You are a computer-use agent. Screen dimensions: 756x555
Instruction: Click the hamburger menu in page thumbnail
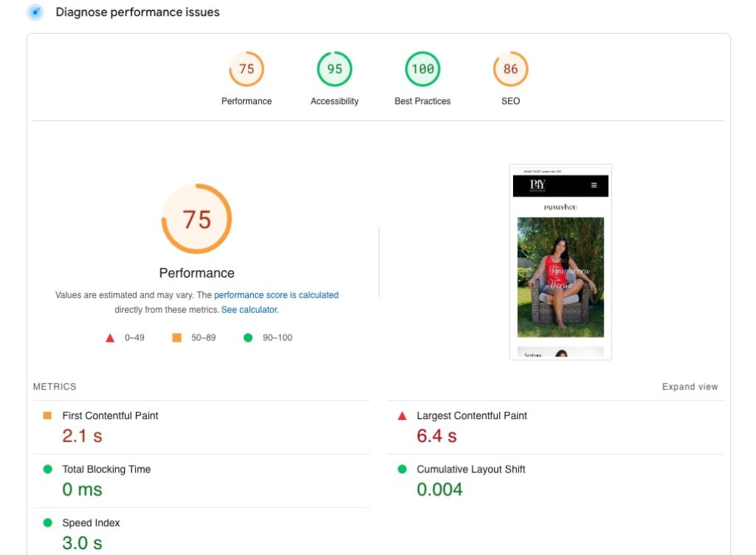point(594,185)
